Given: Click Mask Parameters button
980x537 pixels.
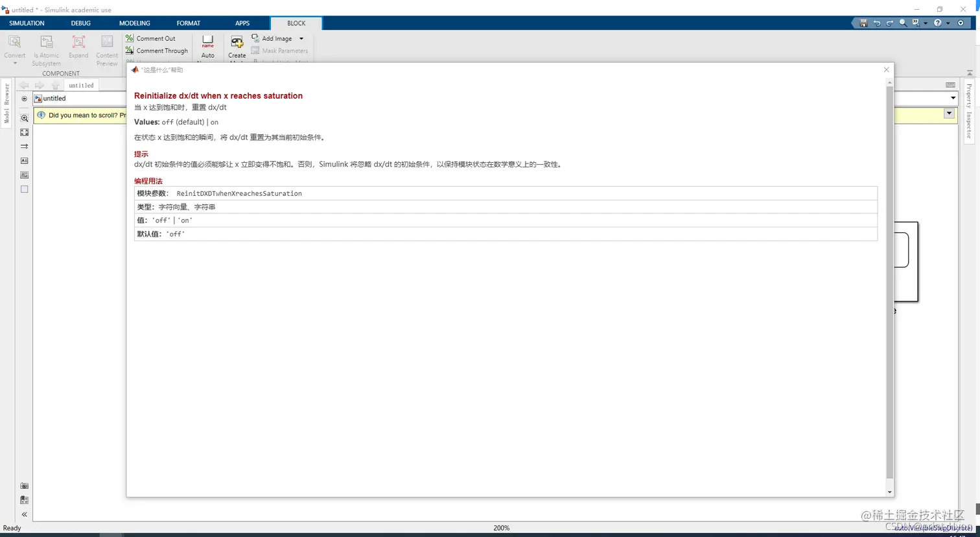Looking at the screenshot, I should (x=279, y=51).
